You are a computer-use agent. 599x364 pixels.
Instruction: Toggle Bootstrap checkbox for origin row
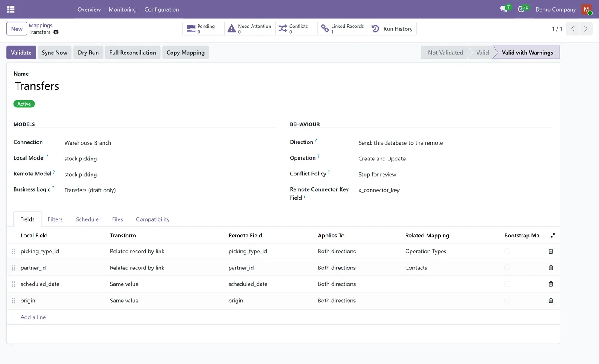(507, 301)
